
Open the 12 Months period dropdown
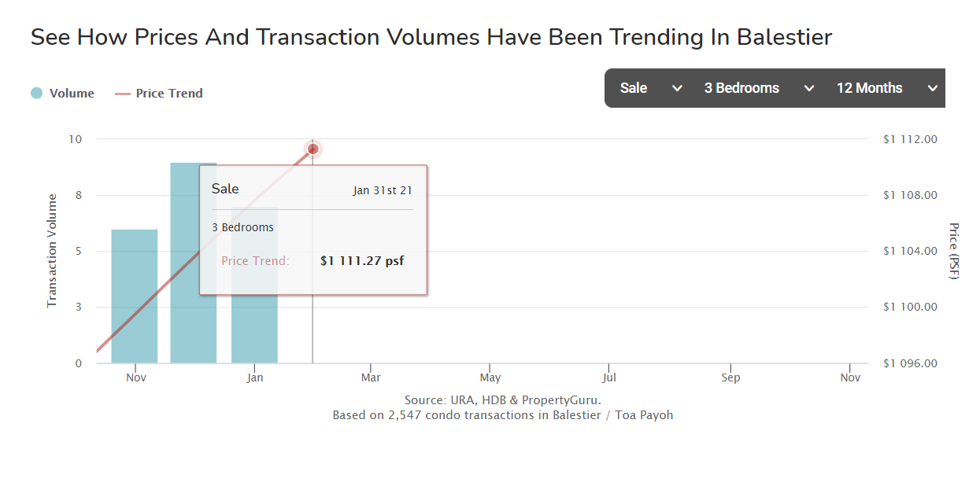[x=887, y=88]
